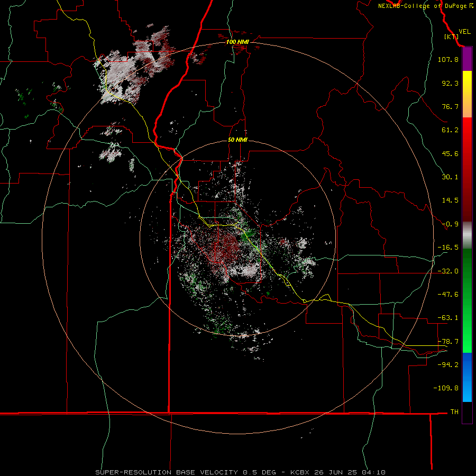This screenshot has width=476, height=476.
Task: Pick the blue segment of the velocity scale
Action: (467, 377)
